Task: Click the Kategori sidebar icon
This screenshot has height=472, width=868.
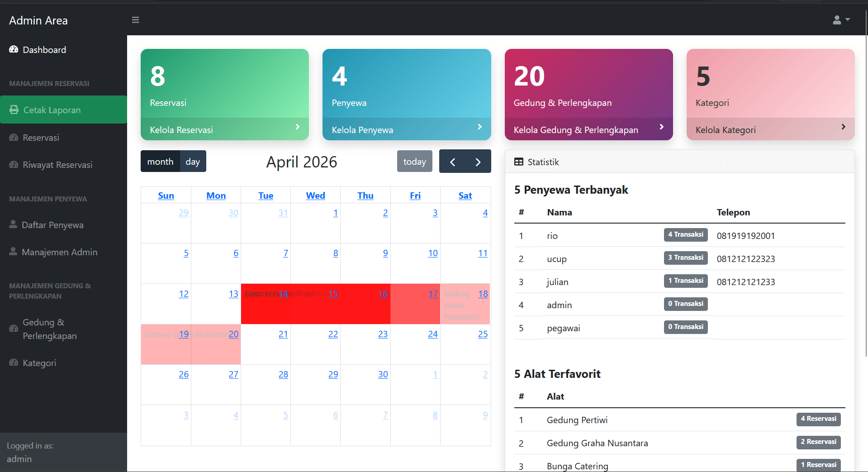Action: point(14,362)
